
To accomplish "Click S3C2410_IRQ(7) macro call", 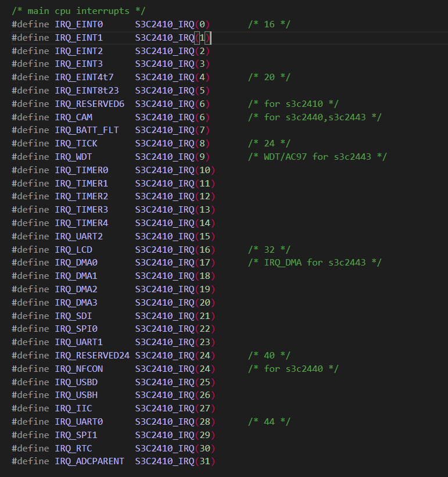I will [x=173, y=130].
